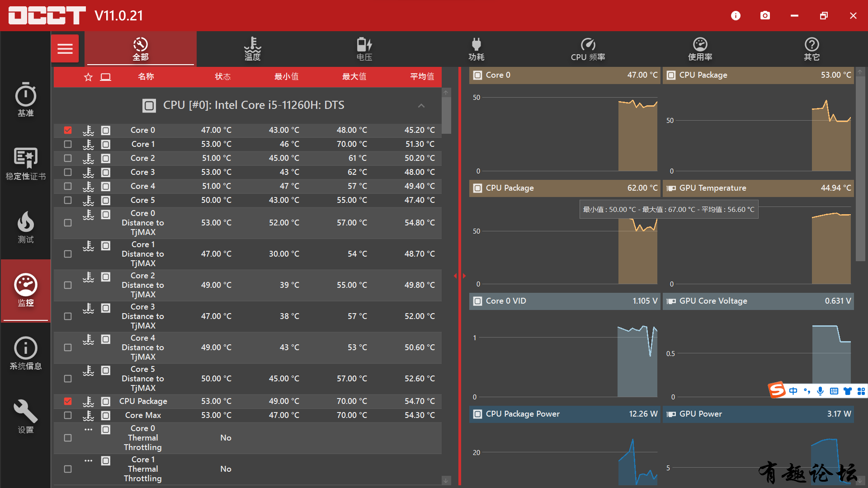Screen dimensions: 868x488
Task: Click the graph icon in Core Max row
Action: click(x=105, y=415)
